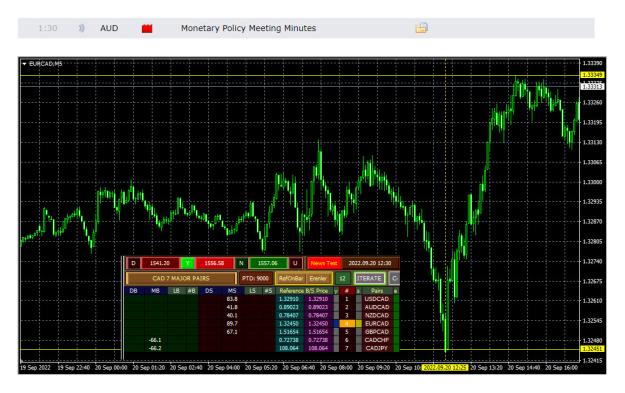The width and height of the screenshot is (625, 393).
Task: Open Monetary Policy Meeting Minutes event
Action: coord(248,28)
